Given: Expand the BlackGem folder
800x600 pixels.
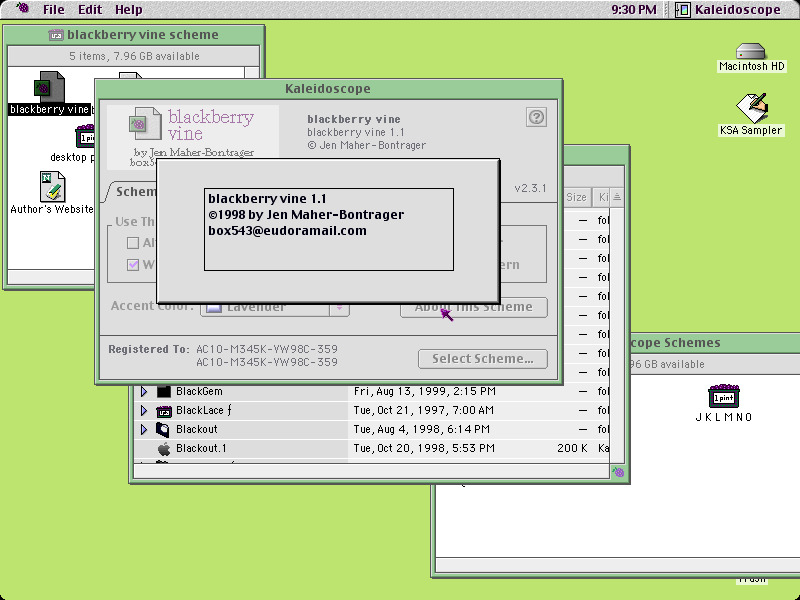Looking at the screenshot, I should (144, 391).
